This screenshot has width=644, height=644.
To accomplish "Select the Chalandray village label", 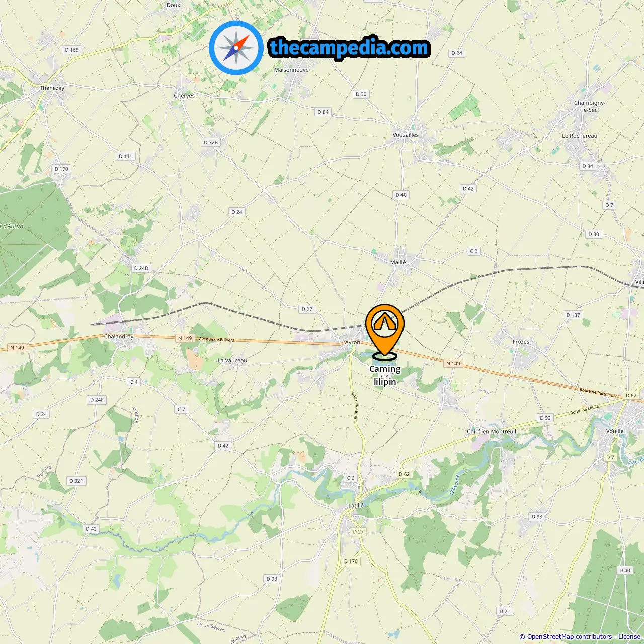I will (119, 336).
